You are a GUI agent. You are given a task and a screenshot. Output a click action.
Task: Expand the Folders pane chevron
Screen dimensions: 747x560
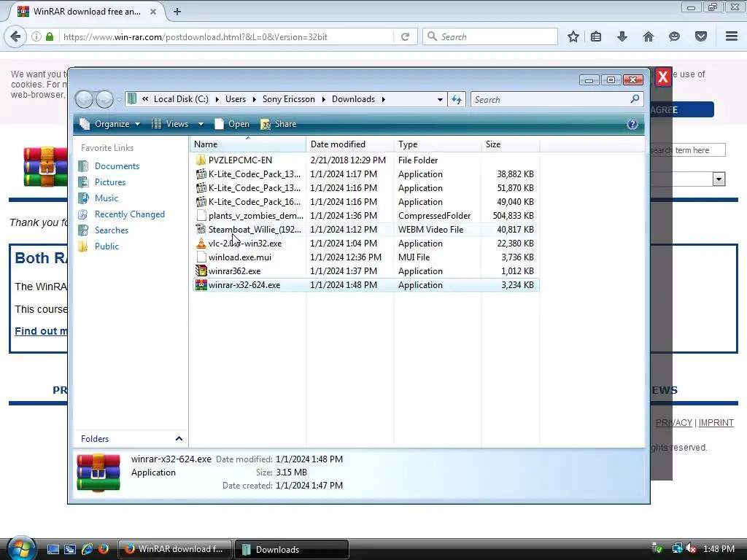click(179, 438)
